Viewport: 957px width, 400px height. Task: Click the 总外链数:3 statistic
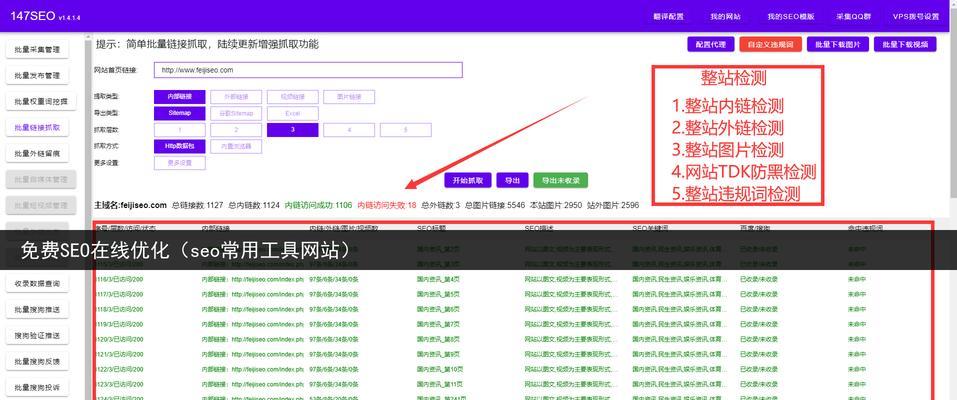441,205
